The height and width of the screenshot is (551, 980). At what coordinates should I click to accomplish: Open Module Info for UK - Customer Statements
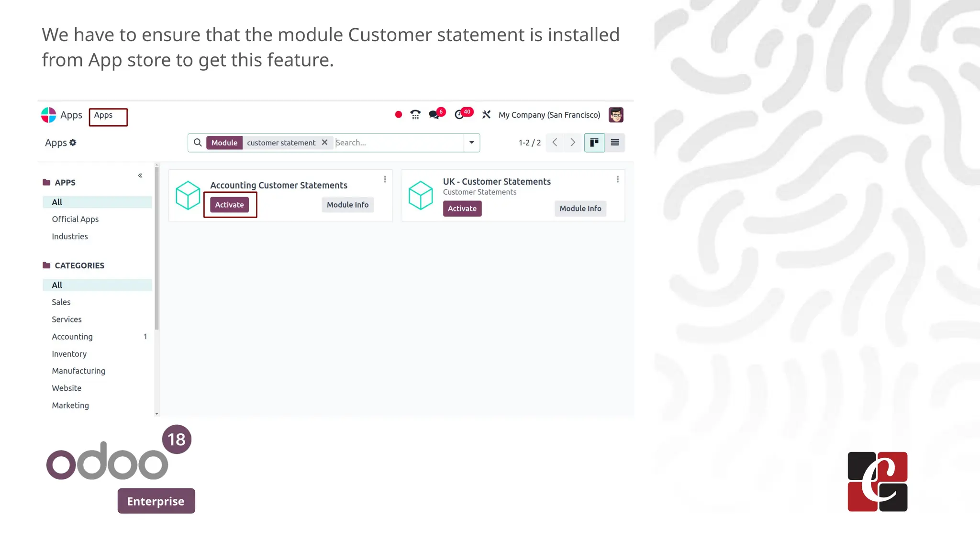580,209
